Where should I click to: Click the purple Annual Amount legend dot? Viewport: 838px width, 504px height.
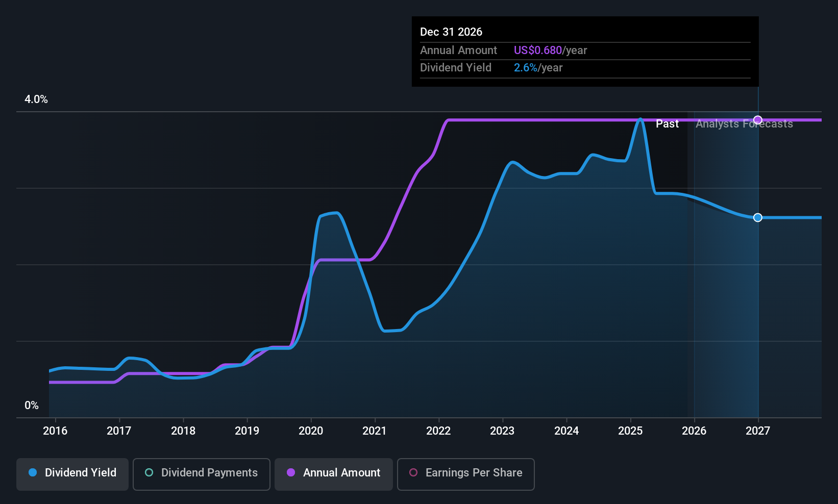[291, 472]
